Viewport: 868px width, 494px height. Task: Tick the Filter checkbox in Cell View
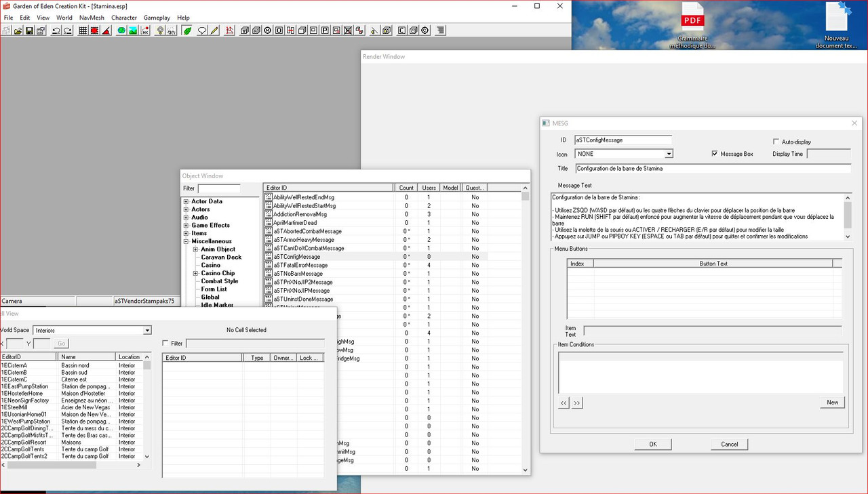166,344
